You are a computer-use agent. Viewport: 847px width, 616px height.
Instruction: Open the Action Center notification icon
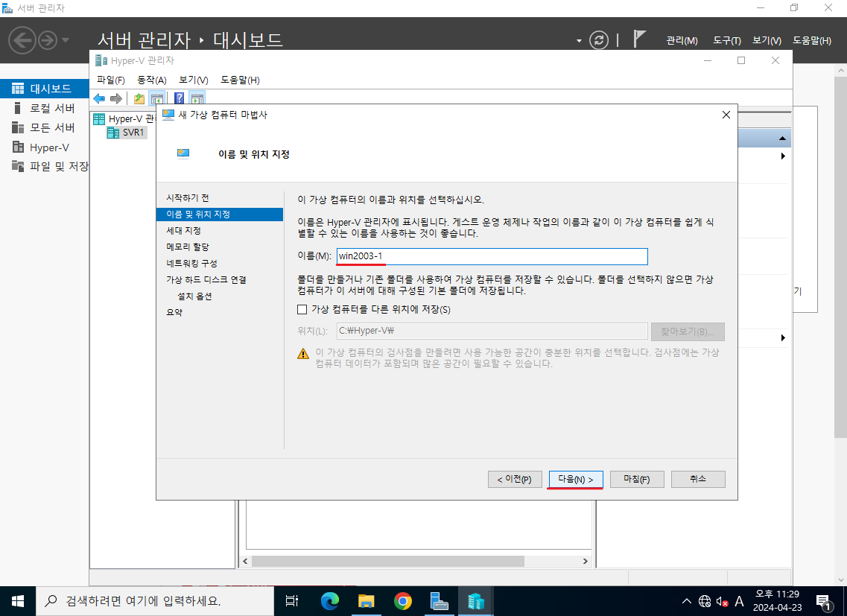tap(823, 601)
